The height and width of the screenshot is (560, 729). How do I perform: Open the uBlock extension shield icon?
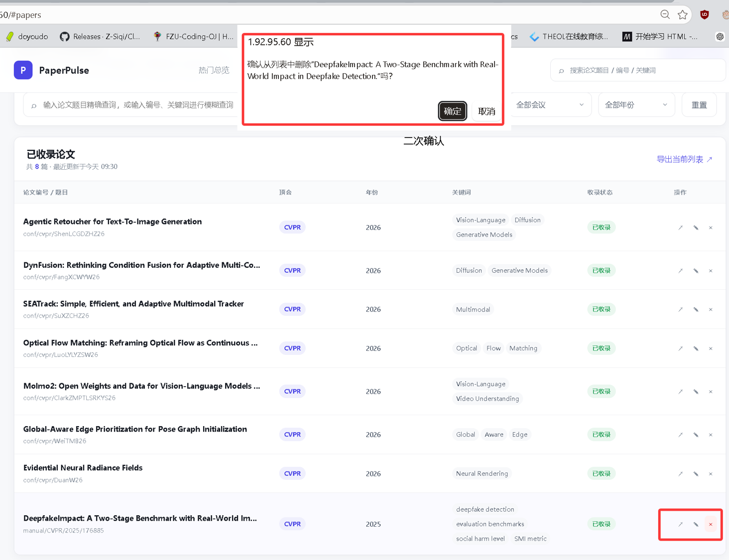[x=704, y=15]
